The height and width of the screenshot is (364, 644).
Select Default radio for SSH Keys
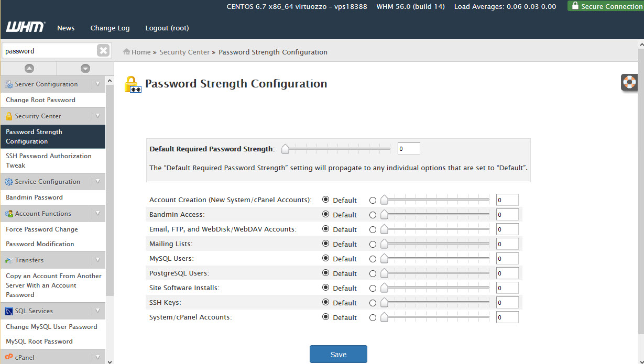(325, 302)
